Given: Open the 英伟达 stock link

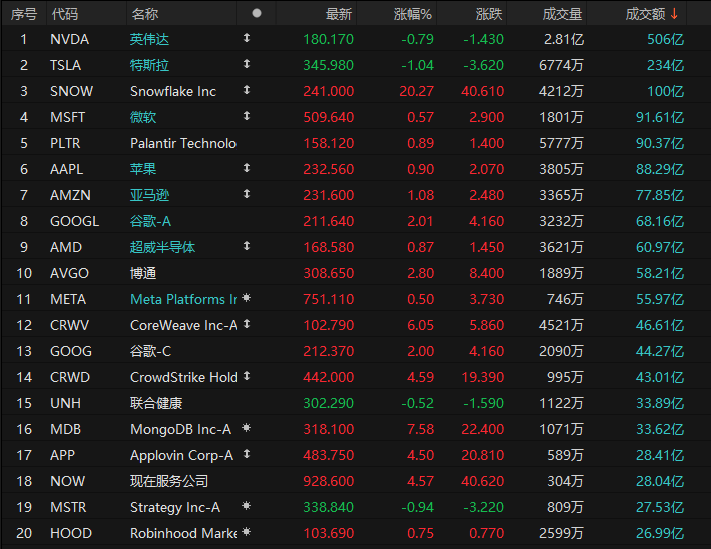Looking at the screenshot, I should coord(149,39).
